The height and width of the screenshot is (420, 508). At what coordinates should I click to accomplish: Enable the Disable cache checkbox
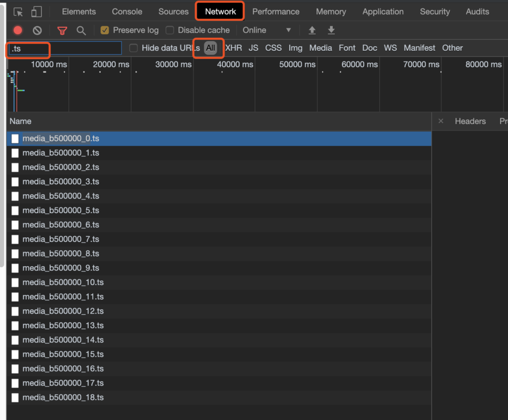click(170, 30)
